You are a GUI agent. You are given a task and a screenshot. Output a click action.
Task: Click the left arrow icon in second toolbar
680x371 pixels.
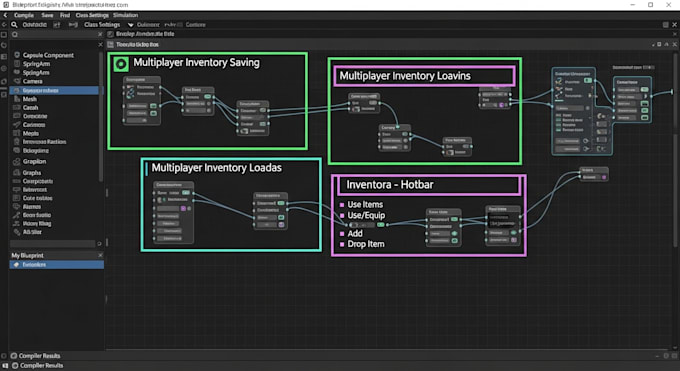pos(4,25)
